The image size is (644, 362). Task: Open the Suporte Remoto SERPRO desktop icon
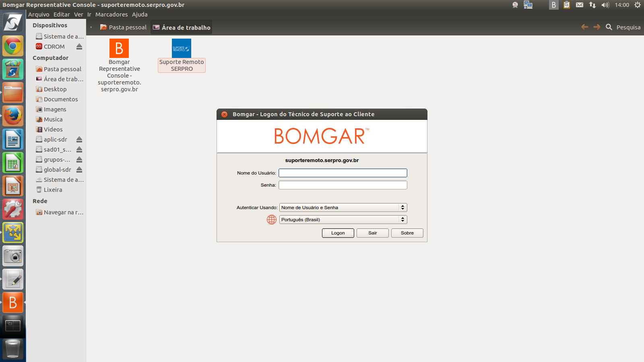point(181,49)
